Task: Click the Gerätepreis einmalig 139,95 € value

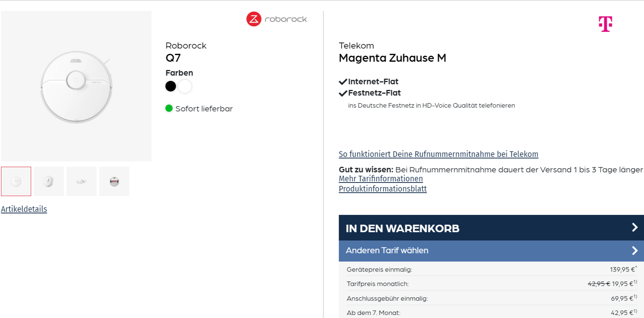Action: point(623,269)
